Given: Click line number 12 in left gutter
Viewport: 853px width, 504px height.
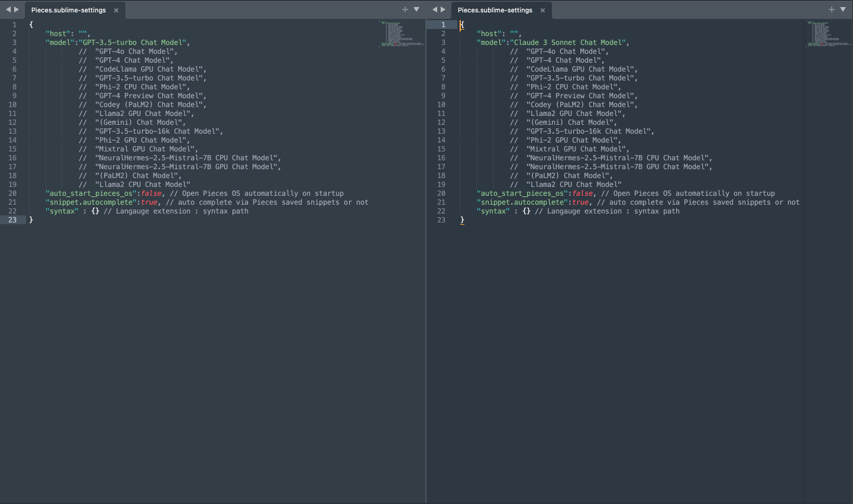Looking at the screenshot, I should coord(12,122).
